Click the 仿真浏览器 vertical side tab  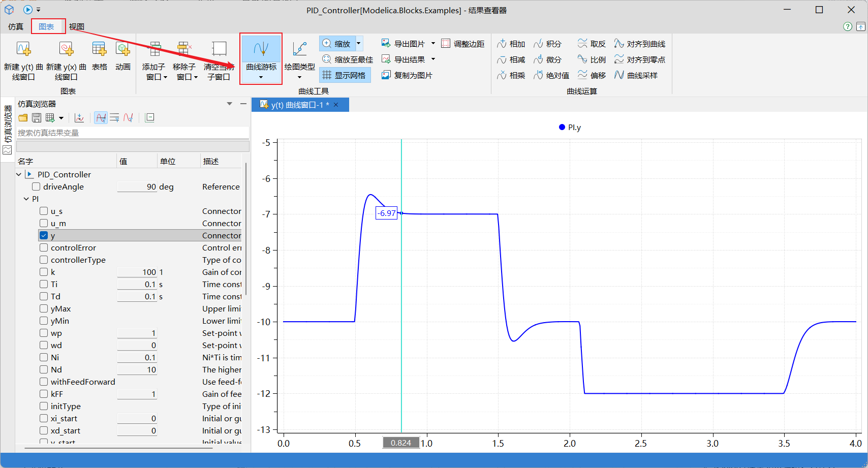pos(8,130)
